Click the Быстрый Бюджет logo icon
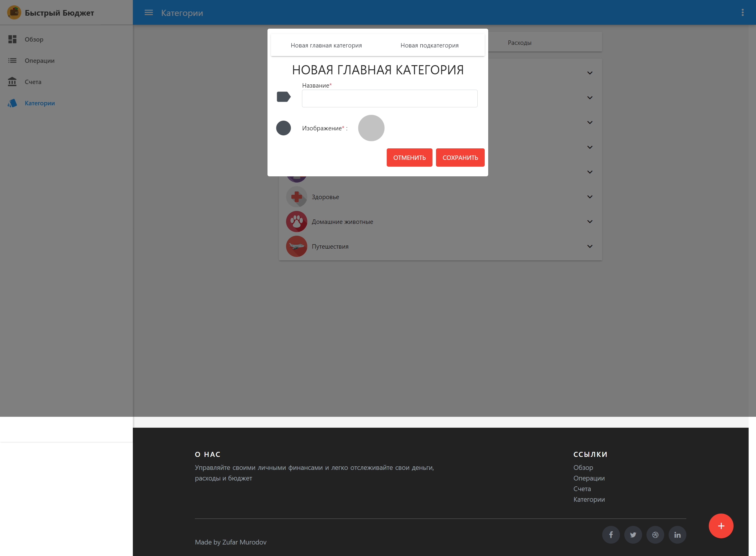This screenshot has height=556, width=756. (14, 12)
